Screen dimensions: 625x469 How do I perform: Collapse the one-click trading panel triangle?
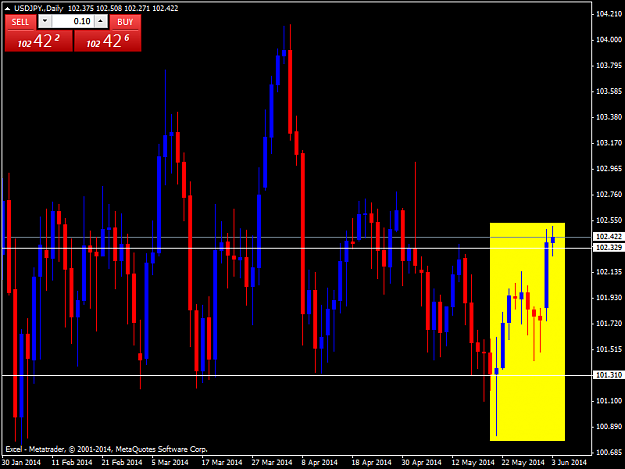(7, 8)
